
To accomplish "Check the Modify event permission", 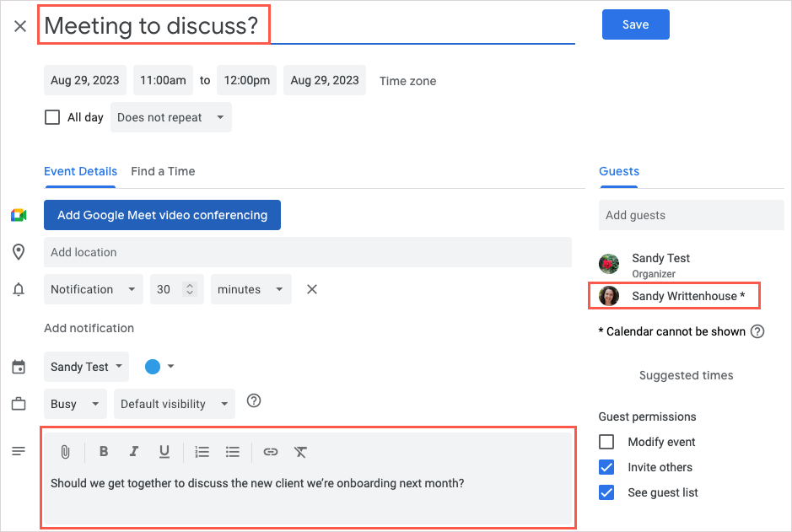I will click(606, 442).
